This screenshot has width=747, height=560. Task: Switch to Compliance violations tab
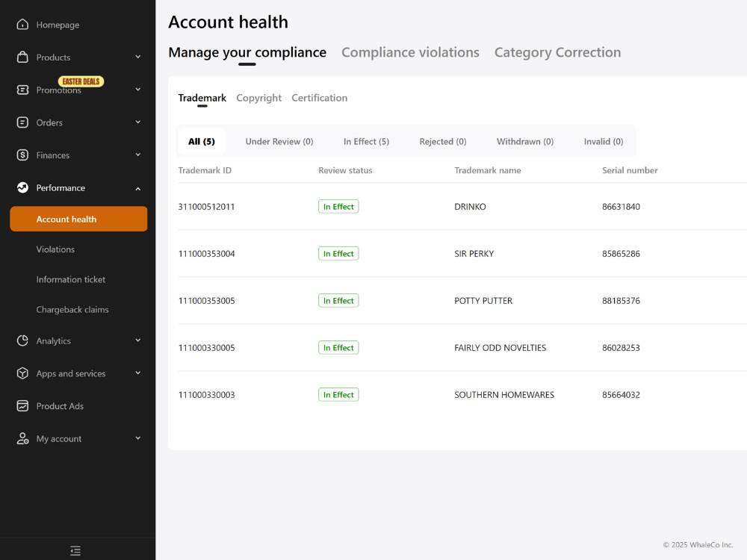410,52
